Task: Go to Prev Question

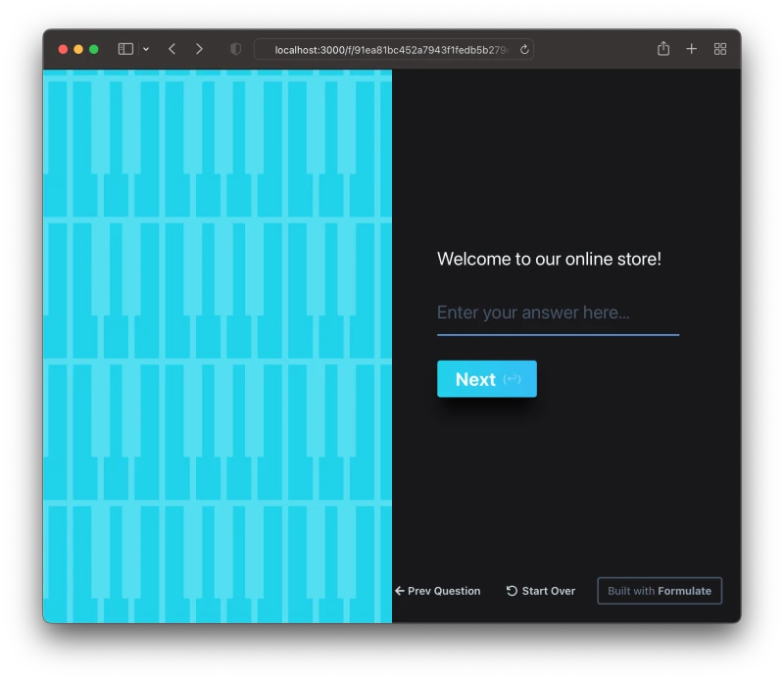Action: [437, 591]
